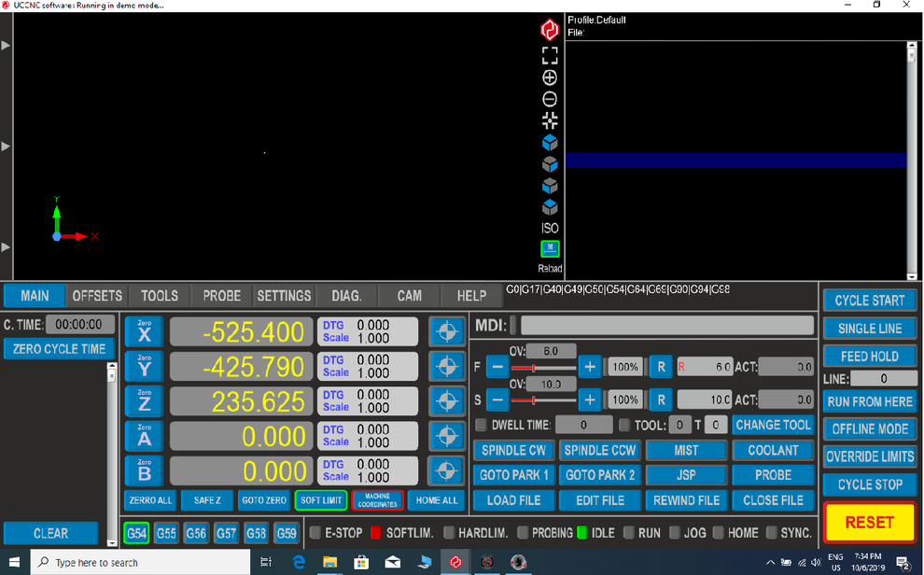Open the DIAG. tab
Viewport: 924px width, 575px height.
pyautogui.click(x=346, y=296)
